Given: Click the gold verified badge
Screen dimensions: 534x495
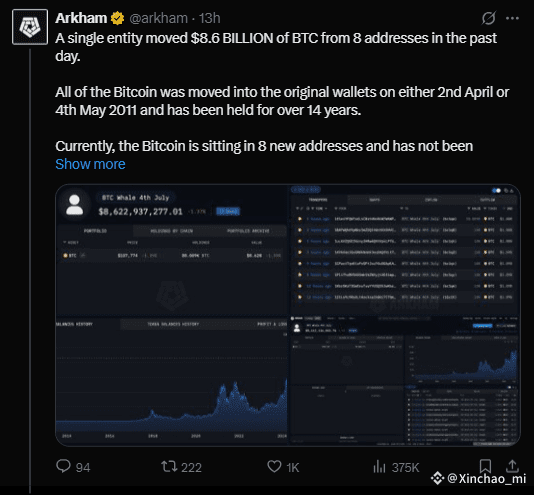Looking at the screenshot, I should tap(117, 18).
